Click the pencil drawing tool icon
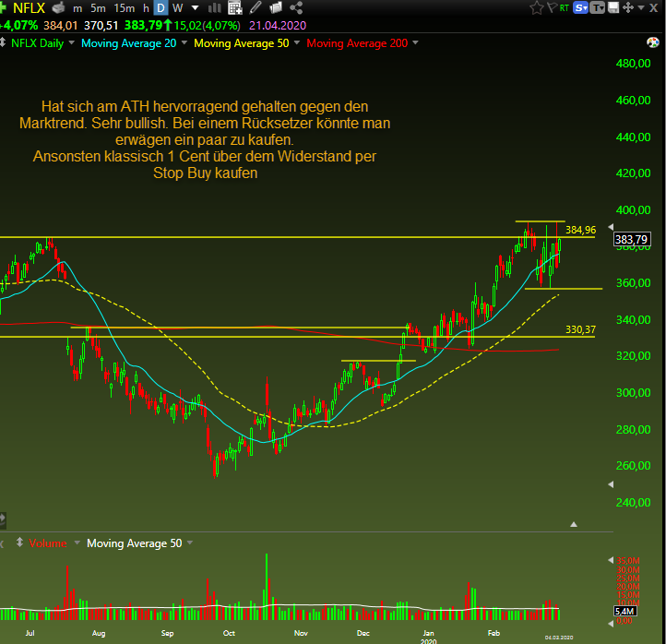 pyautogui.click(x=256, y=7)
